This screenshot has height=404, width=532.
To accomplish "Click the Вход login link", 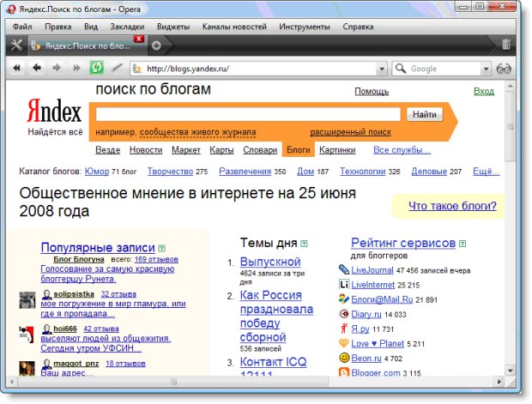I will (484, 91).
